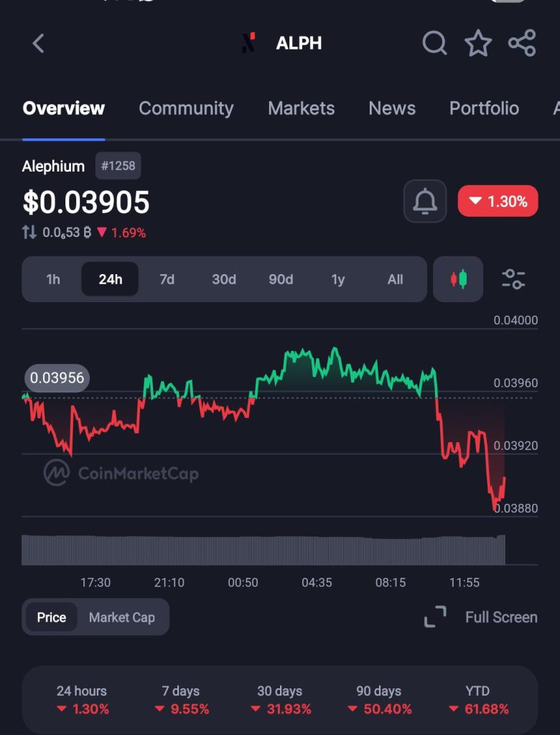Share ALPH page using the share icon
This screenshot has height=735, width=560.
(522, 43)
